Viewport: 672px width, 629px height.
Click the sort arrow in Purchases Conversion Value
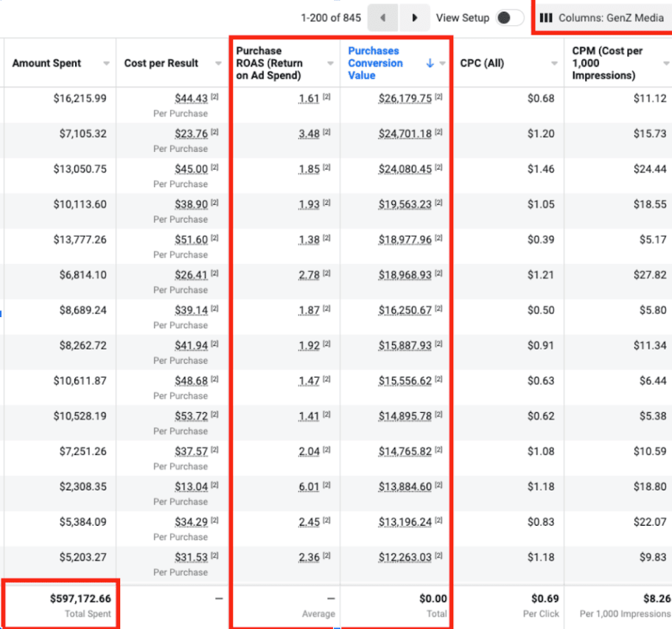coord(430,63)
